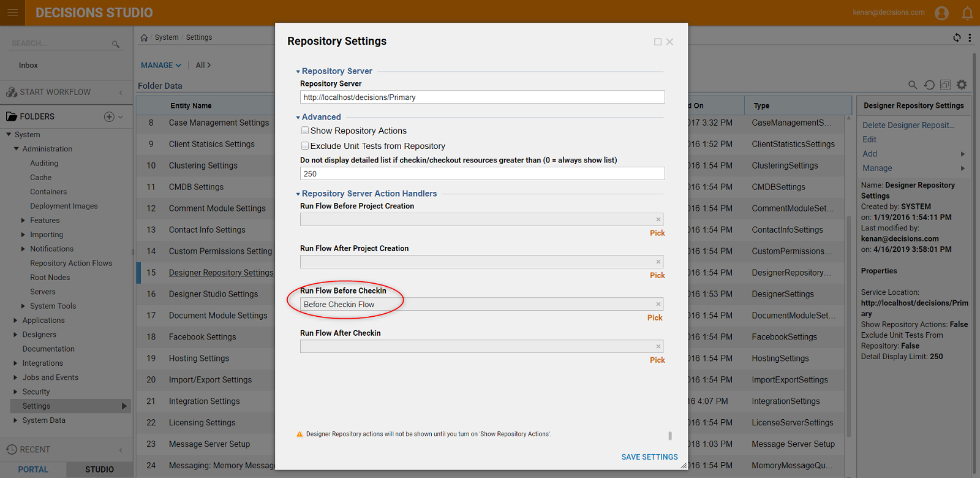Pick a flow for Before Project Creation
980x478 pixels.
pyautogui.click(x=657, y=233)
